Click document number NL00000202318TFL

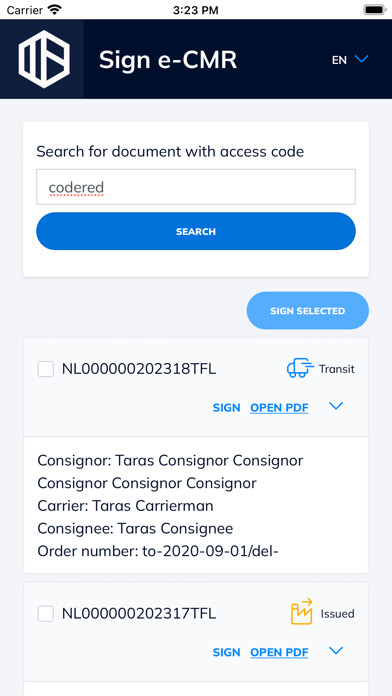(x=139, y=369)
